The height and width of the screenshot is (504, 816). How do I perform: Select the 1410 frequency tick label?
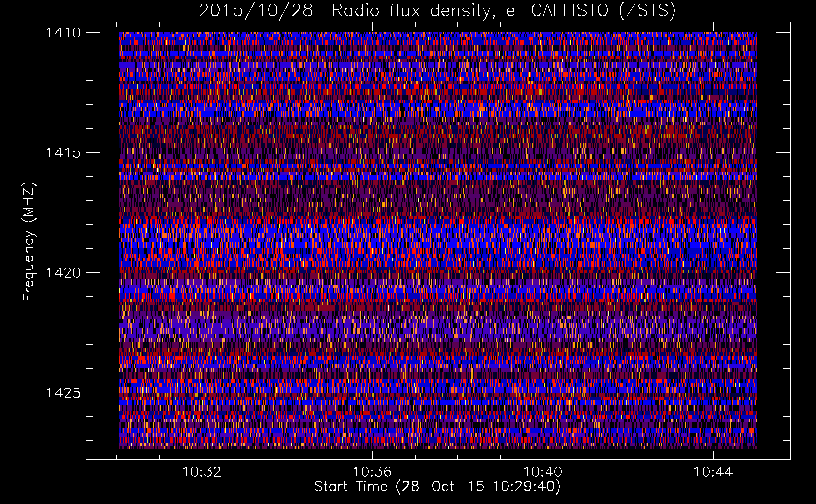click(x=63, y=33)
